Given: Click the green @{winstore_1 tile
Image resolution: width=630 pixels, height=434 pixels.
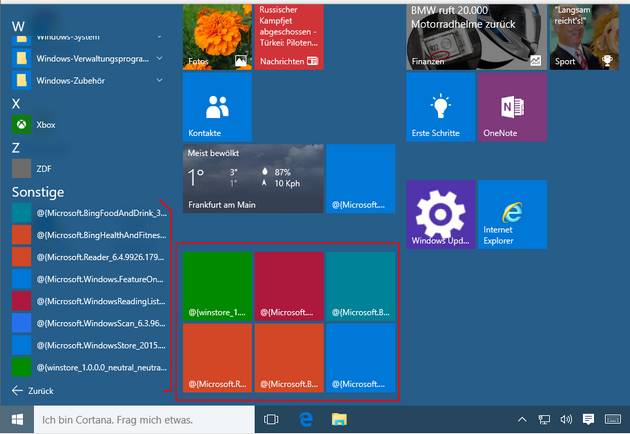Looking at the screenshot, I should [217, 286].
